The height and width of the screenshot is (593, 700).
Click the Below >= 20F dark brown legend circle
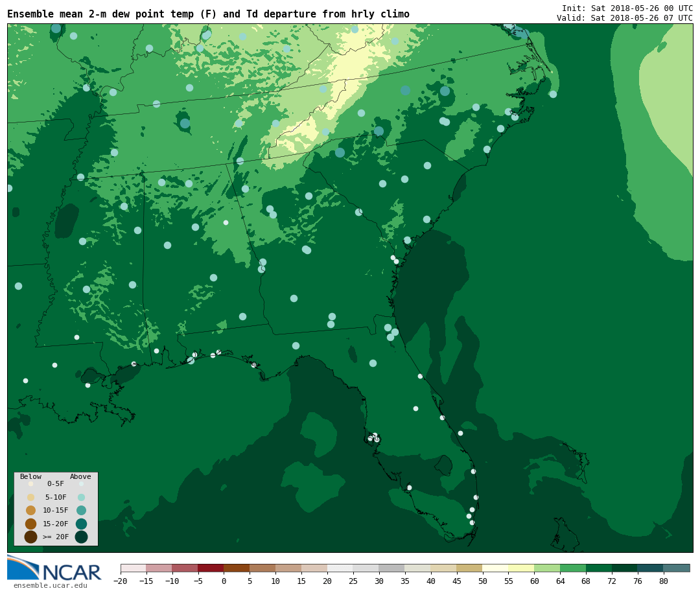[30, 537]
